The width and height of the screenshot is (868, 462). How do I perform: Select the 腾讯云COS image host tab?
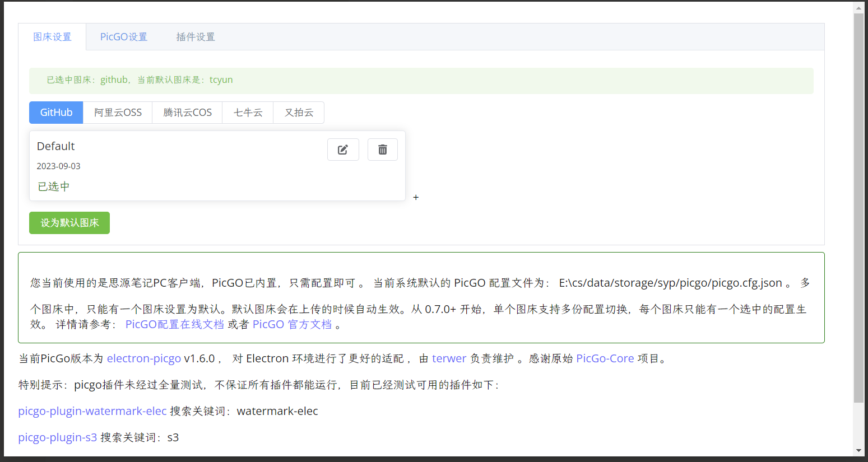[188, 113]
